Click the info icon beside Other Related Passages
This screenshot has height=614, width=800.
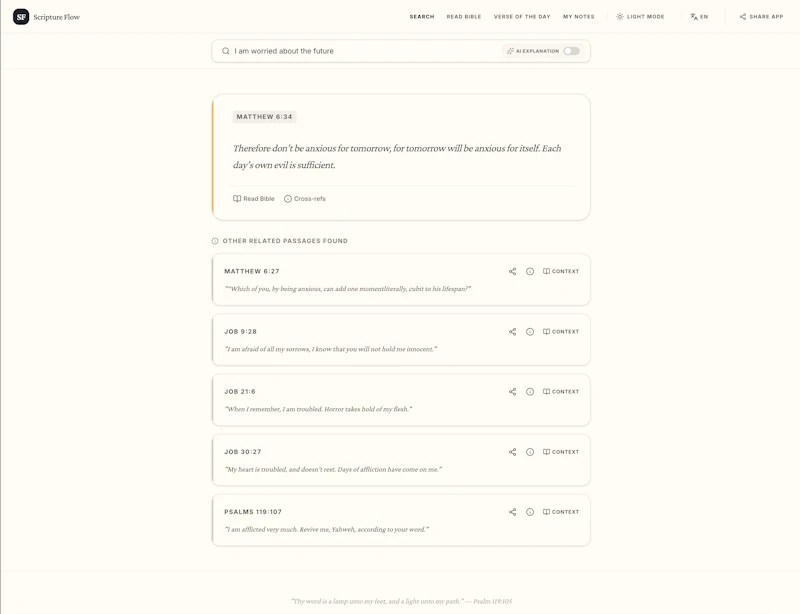click(215, 241)
